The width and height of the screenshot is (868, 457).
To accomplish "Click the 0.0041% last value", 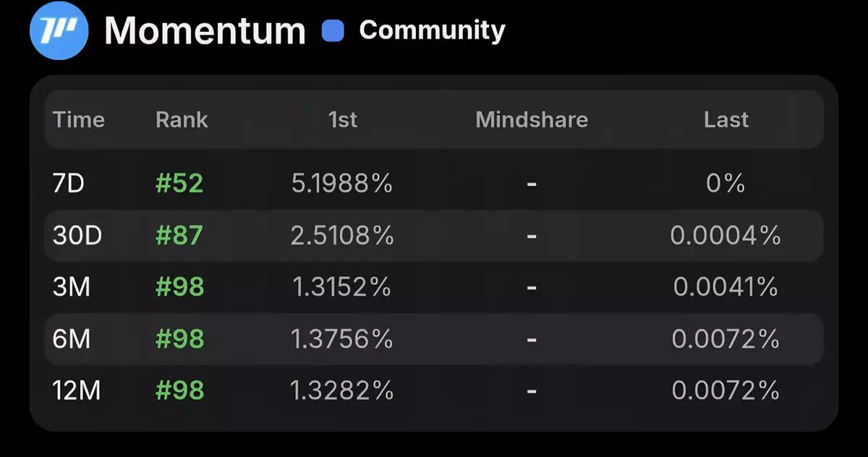I will click(726, 288).
